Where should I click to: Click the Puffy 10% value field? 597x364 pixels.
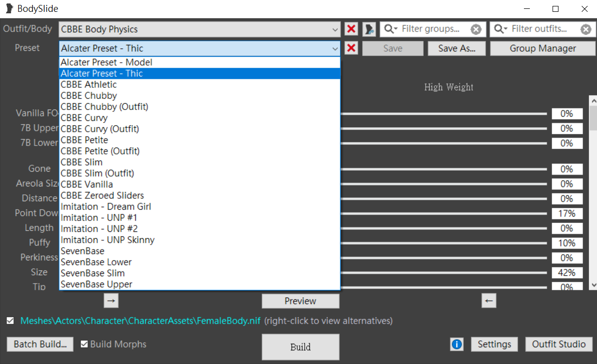pyautogui.click(x=567, y=243)
